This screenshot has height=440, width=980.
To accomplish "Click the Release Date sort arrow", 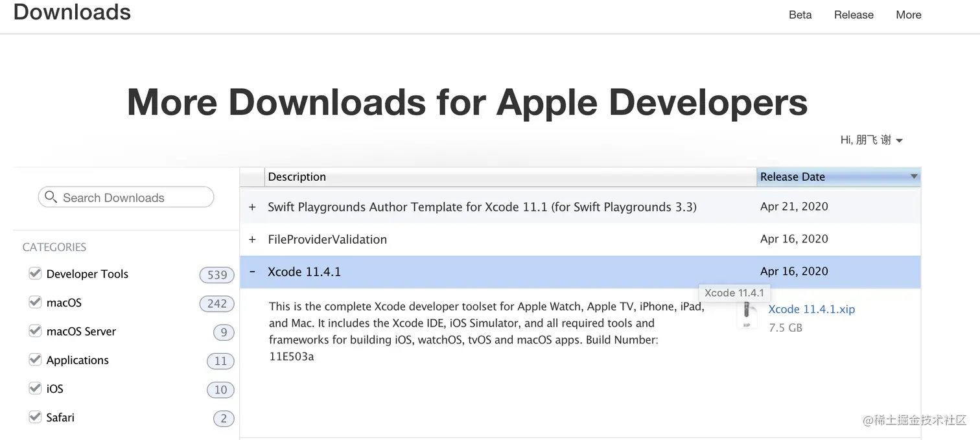I will 914,176.
